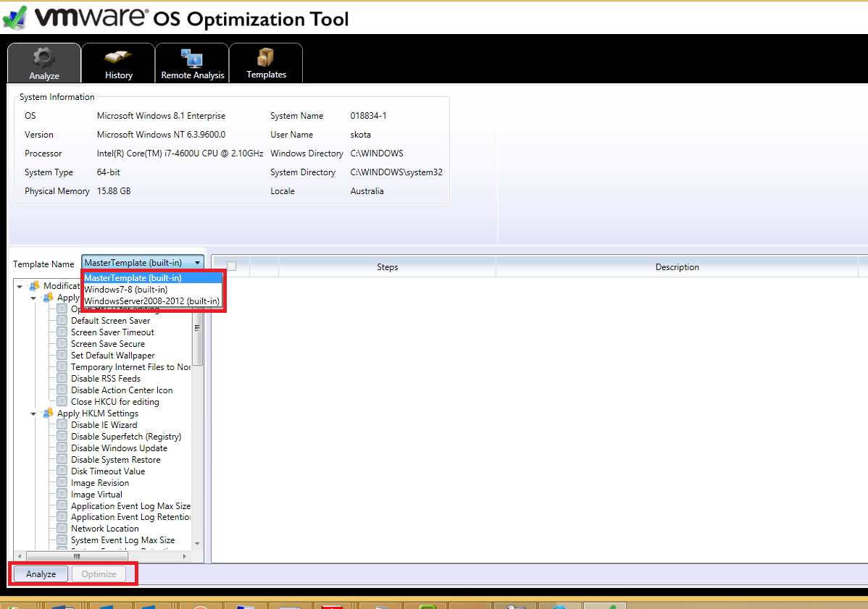Click the Apply HKLM Settings group icon

48,413
